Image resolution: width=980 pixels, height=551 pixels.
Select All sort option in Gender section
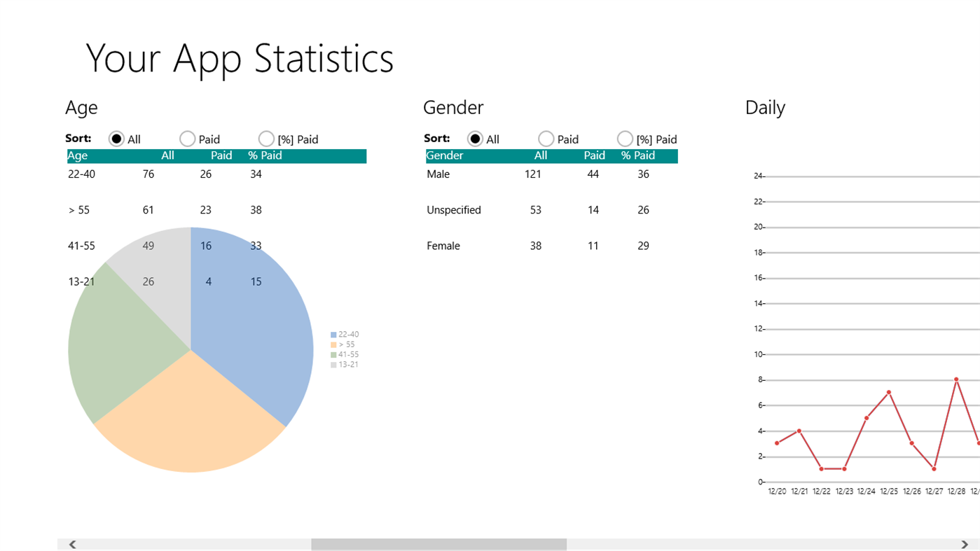click(x=476, y=138)
